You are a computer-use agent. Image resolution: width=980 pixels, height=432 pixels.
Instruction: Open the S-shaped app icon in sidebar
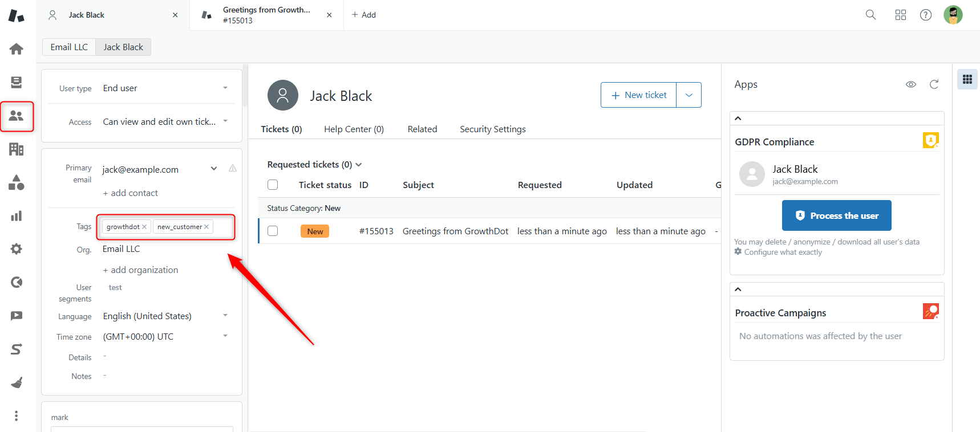coord(17,349)
